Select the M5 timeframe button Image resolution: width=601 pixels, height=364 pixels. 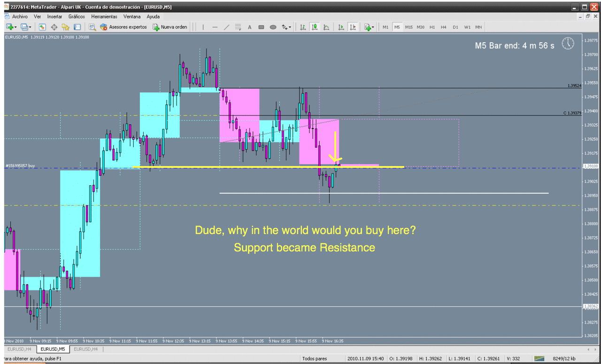[397, 27]
